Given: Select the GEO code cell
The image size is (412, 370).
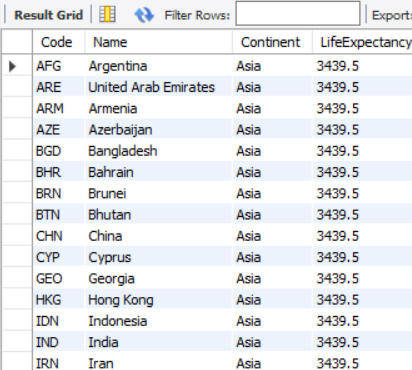Looking at the screenshot, I should [x=59, y=278].
